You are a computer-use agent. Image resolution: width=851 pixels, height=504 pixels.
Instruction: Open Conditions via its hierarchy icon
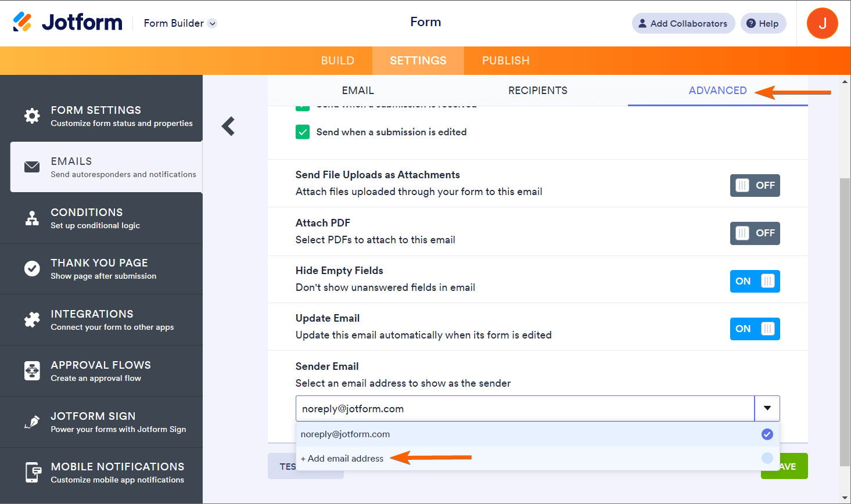pos(32,218)
